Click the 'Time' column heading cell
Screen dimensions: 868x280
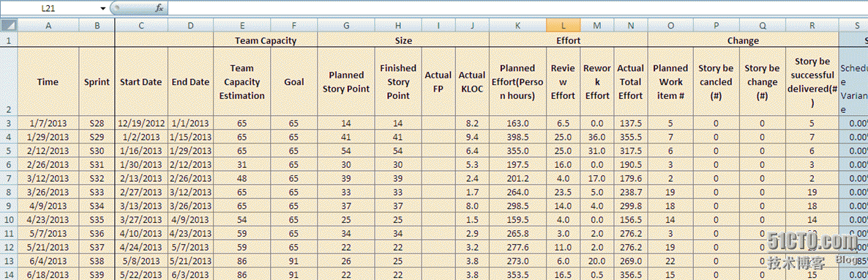coord(48,82)
